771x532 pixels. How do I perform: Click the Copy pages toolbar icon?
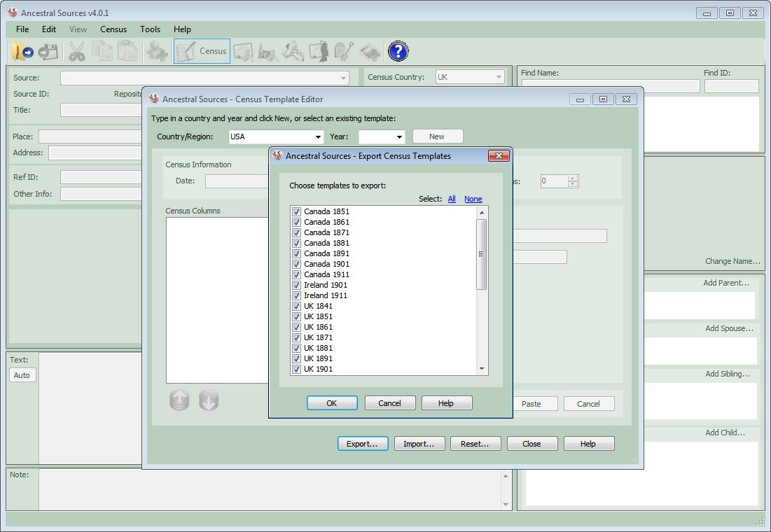tap(102, 51)
